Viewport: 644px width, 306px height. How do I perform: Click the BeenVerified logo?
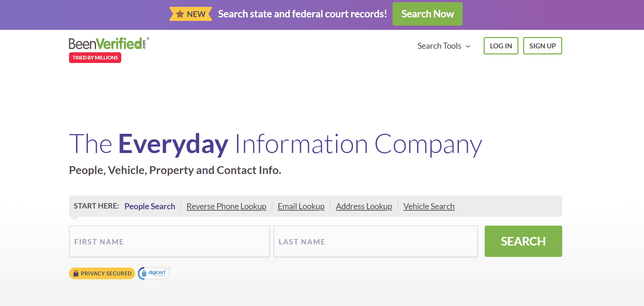[x=108, y=44]
